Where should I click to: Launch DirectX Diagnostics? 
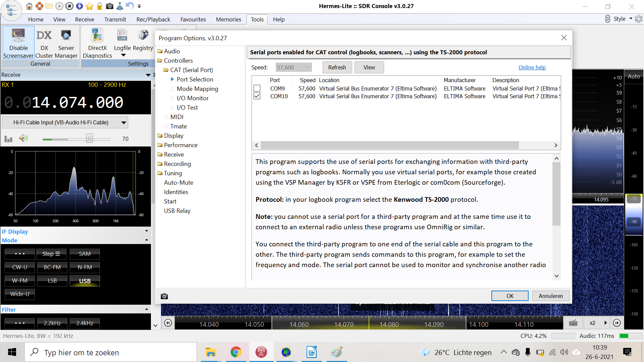(97, 36)
